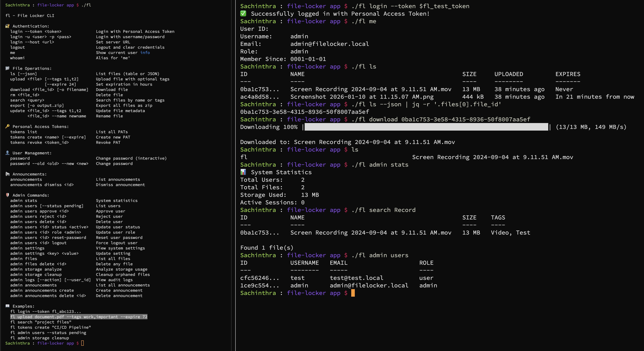
Task: Click highlighted 'fl upload document.pdf' example line
Action: pos(79,317)
